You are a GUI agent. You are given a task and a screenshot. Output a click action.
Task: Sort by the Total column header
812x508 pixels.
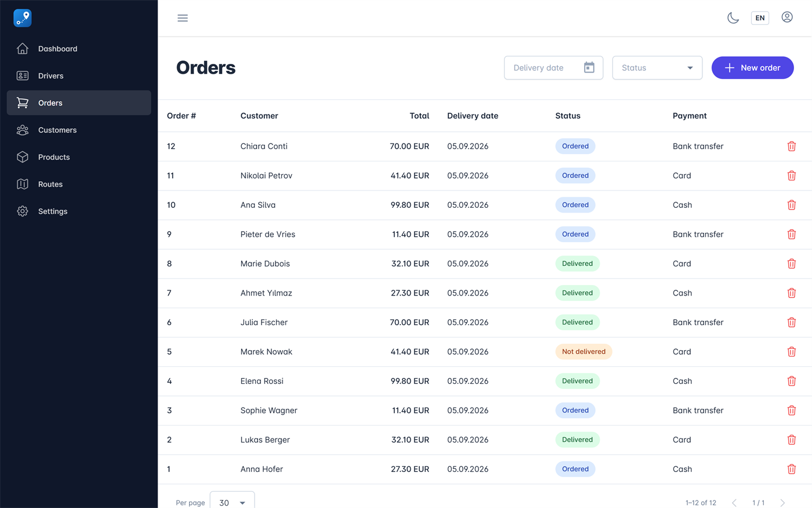point(419,116)
